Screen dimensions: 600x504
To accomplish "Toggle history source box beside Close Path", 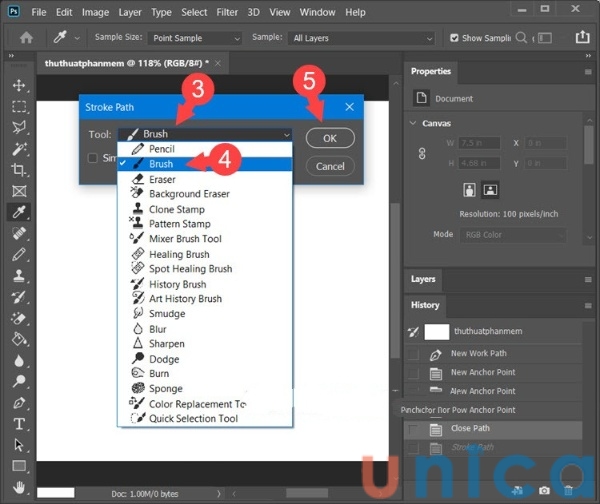I will pyautogui.click(x=412, y=428).
